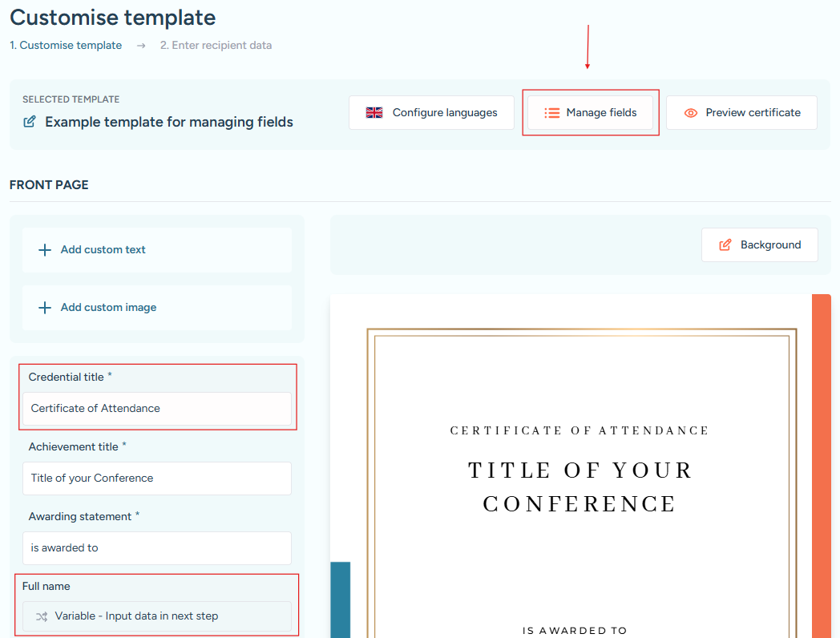The width and height of the screenshot is (840, 638).
Task: Click the pencil edit icon beside template name
Action: coord(30,122)
